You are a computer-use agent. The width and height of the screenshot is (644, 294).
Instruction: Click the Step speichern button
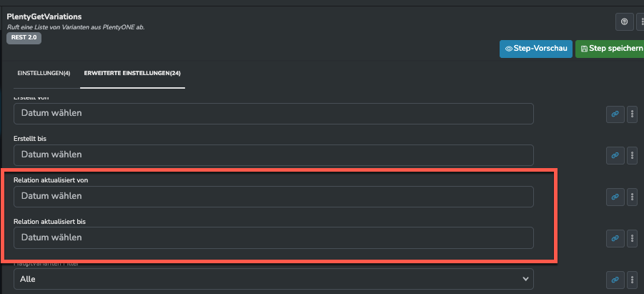610,49
